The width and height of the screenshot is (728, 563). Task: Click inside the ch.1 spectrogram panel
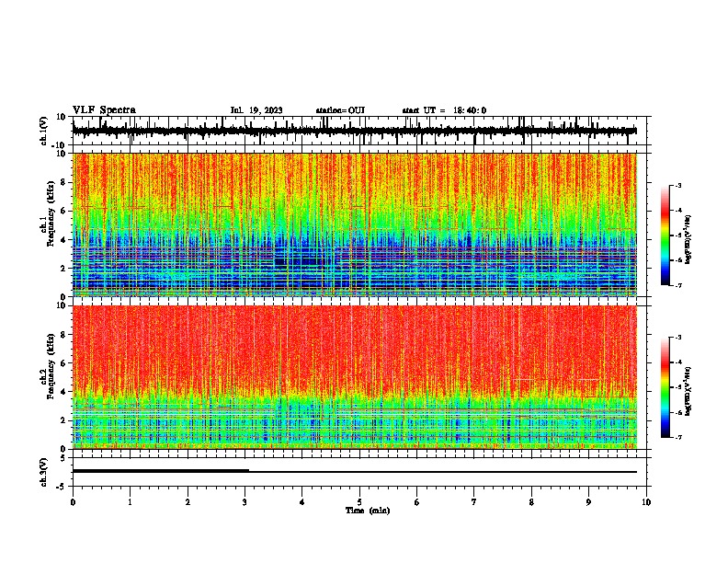(x=354, y=224)
